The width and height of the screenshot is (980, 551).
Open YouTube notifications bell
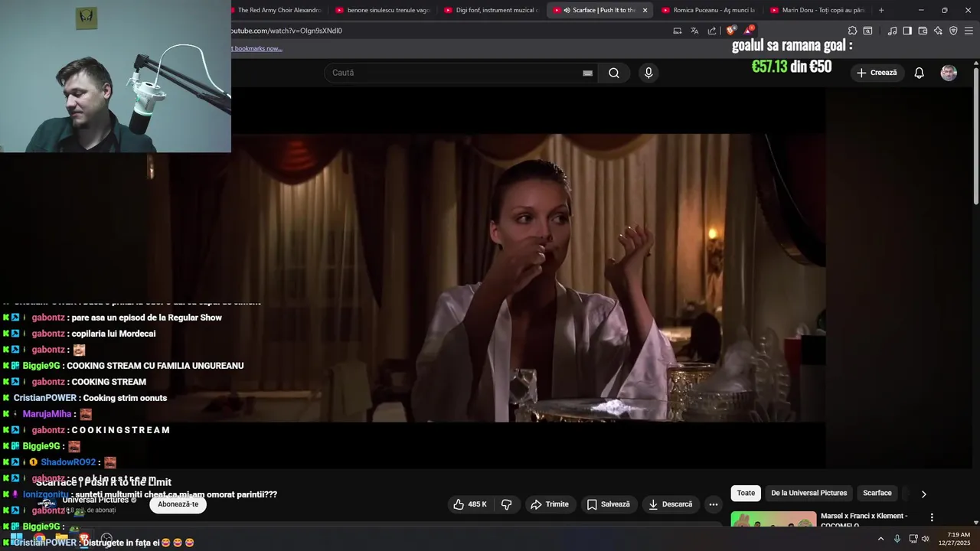click(919, 73)
